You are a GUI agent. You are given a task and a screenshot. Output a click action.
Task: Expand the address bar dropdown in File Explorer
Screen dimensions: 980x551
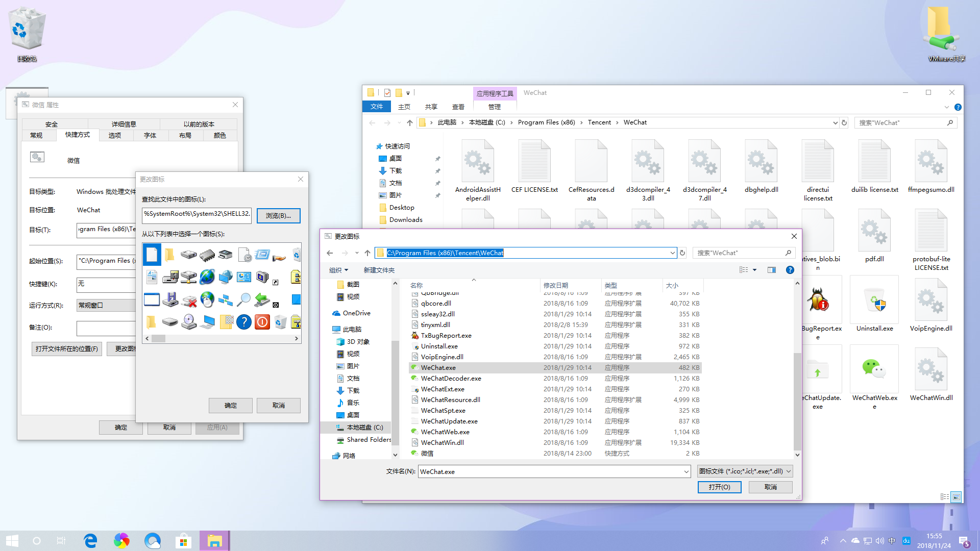[x=835, y=122]
